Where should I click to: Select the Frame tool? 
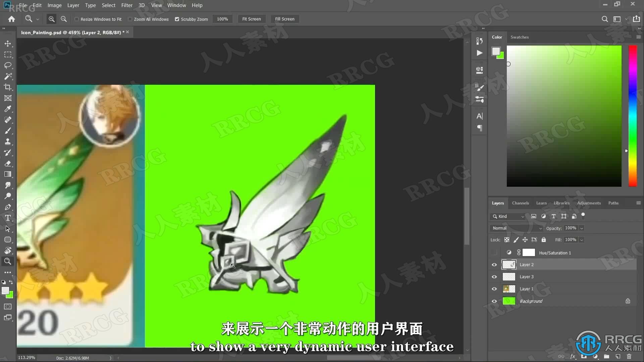[8, 98]
